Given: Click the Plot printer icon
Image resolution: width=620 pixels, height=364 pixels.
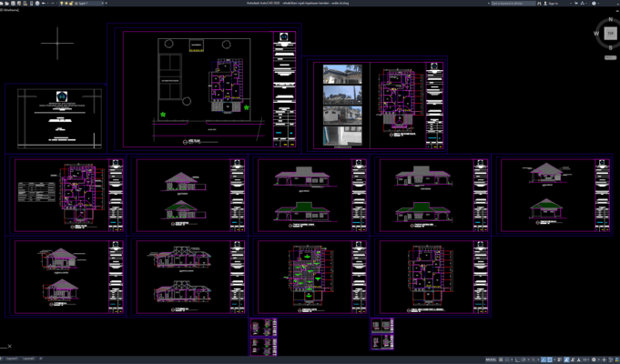Looking at the screenshot, I should point(37,3).
